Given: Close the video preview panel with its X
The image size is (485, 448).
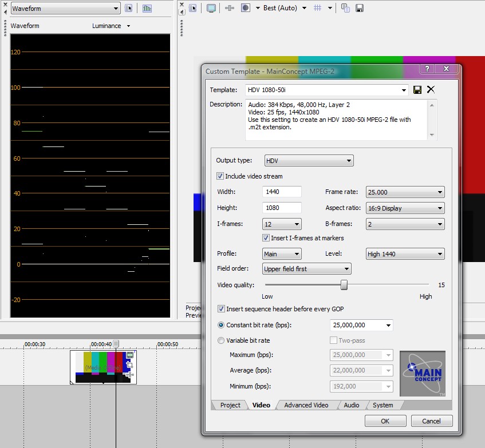Looking at the screenshot, I should (182, 5).
